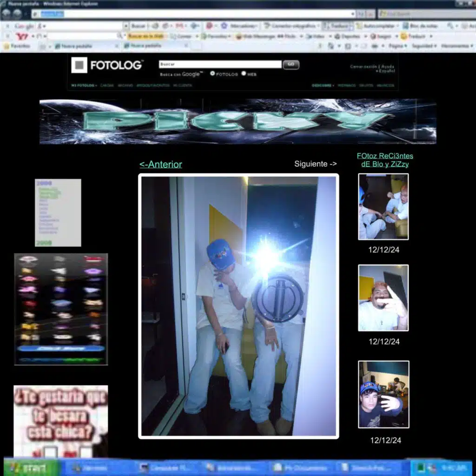Click the Yahoo toolbar logo icon
The image size is (476, 476).
point(22,36)
